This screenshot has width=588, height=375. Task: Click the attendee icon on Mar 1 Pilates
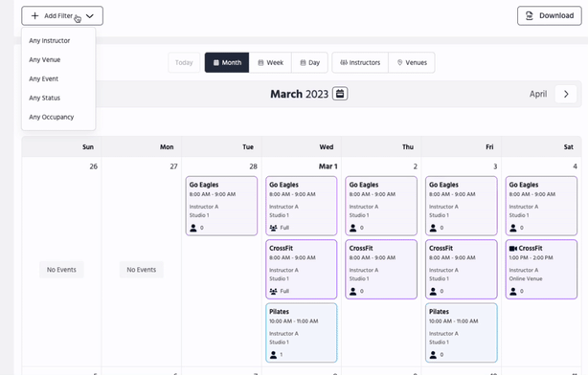[x=273, y=354]
